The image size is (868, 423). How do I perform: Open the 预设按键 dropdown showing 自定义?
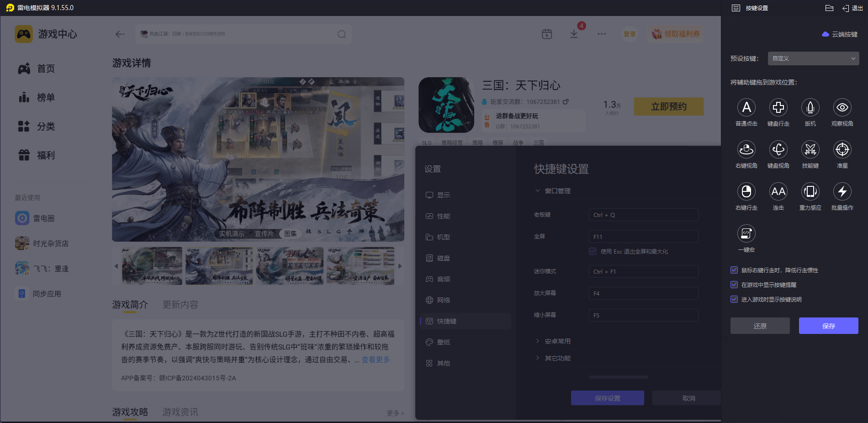813,58
